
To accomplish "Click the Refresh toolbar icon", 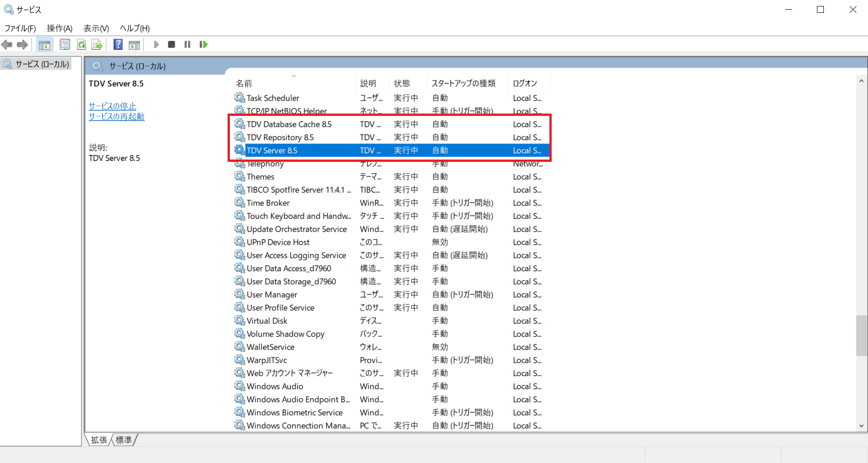I will 81,45.
